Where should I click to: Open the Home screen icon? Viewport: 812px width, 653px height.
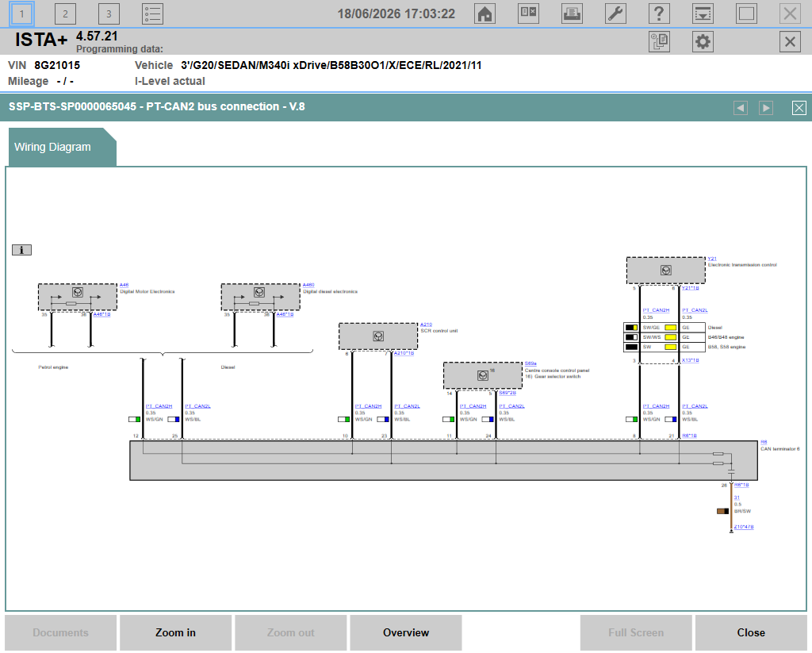(485, 13)
